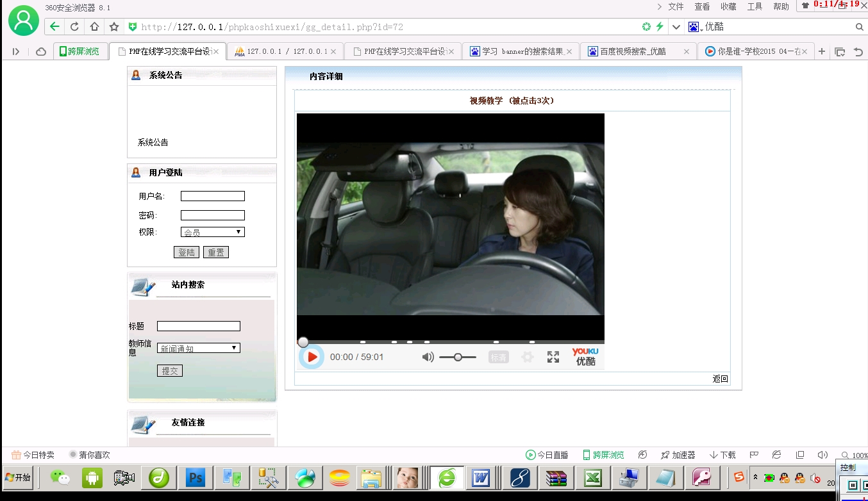Go back with the browser back arrow
The width and height of the screenshot is (868, 501).
click(54, 27)
